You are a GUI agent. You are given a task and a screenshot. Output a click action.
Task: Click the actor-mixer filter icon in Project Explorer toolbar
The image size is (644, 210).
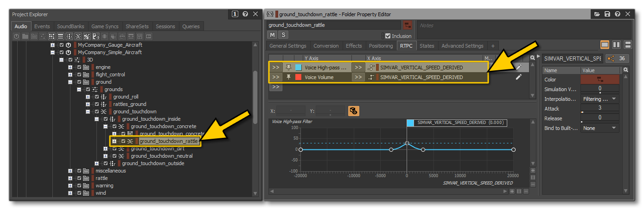click(43, 36)
